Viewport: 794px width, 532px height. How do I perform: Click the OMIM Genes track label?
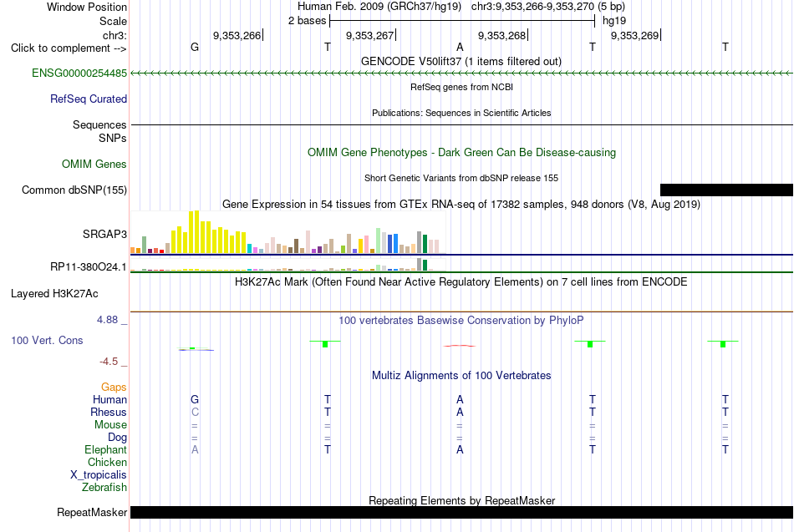(94, 165)
